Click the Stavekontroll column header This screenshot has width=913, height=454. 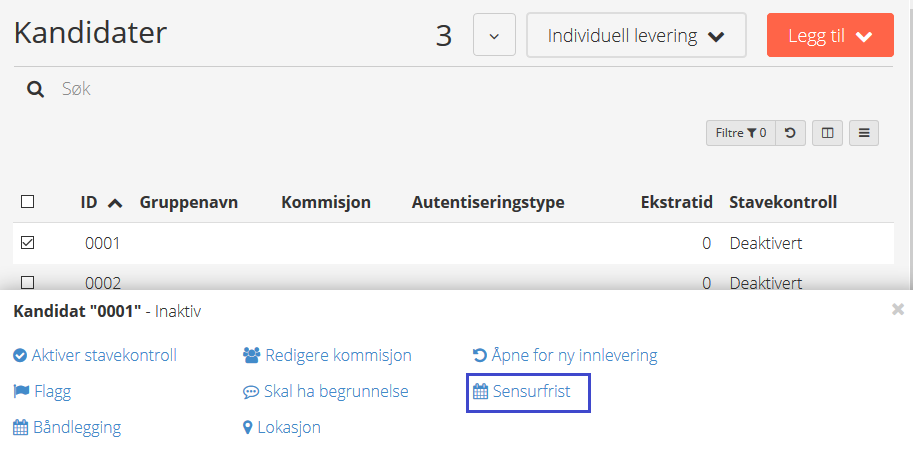tap(783, 203)
